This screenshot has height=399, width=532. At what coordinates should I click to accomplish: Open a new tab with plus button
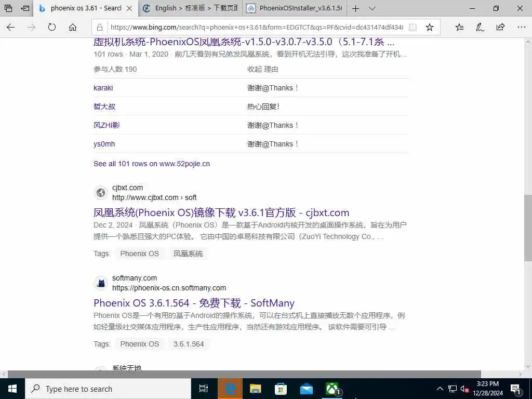tap(355, 8)
